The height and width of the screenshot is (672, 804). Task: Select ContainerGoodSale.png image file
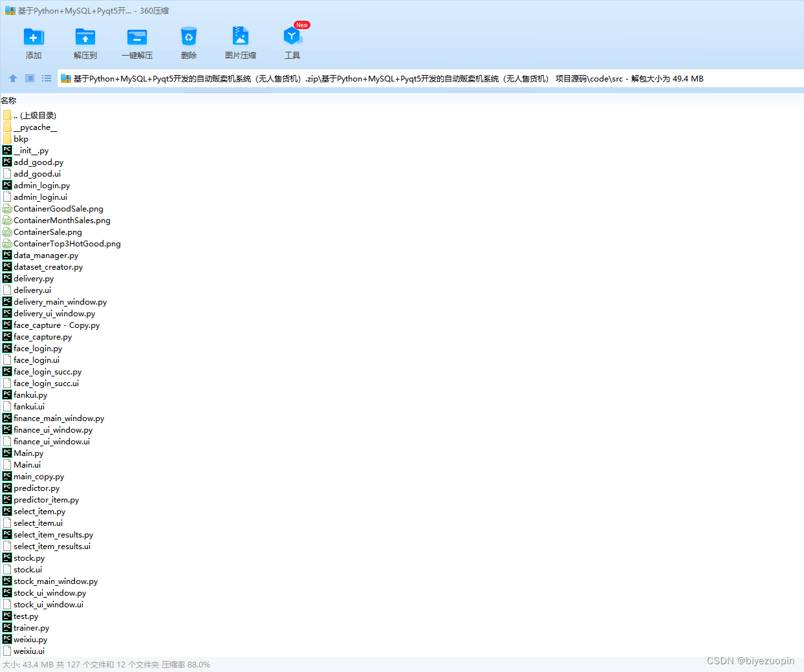click(53, 208)
